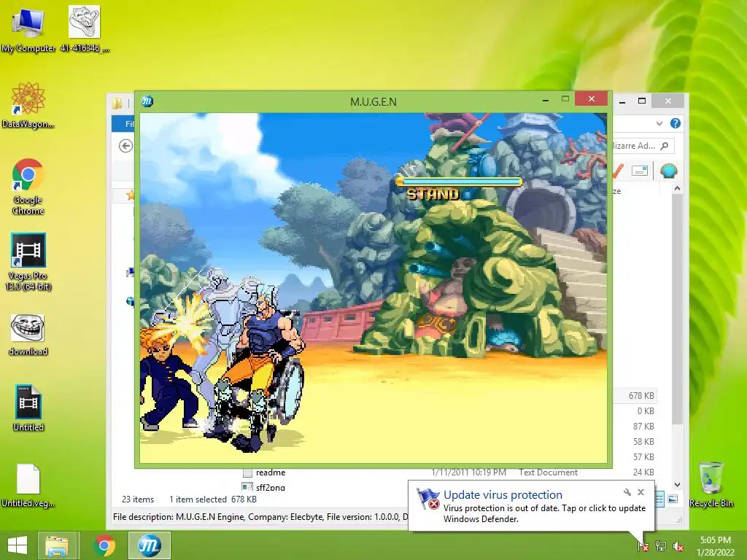The image size is (747, 560).
Task: Open notification settings via the wrench icon
Action: pyautogui.click(x=627, y=492)
